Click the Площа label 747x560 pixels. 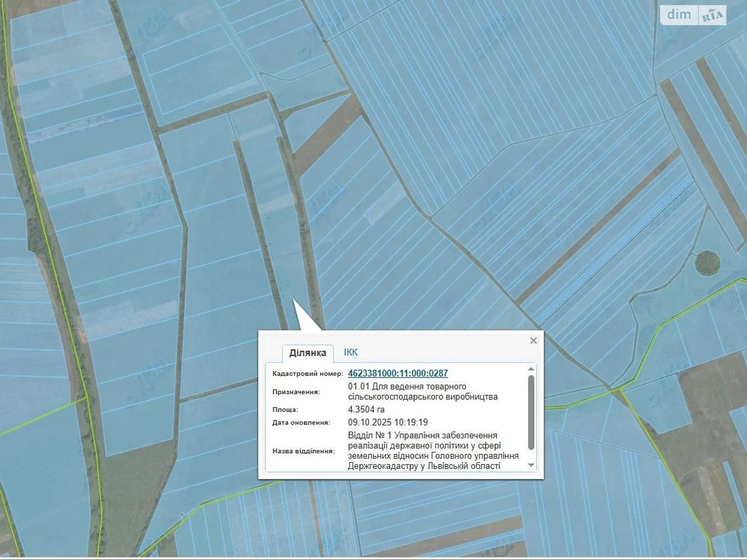[285, 410]
